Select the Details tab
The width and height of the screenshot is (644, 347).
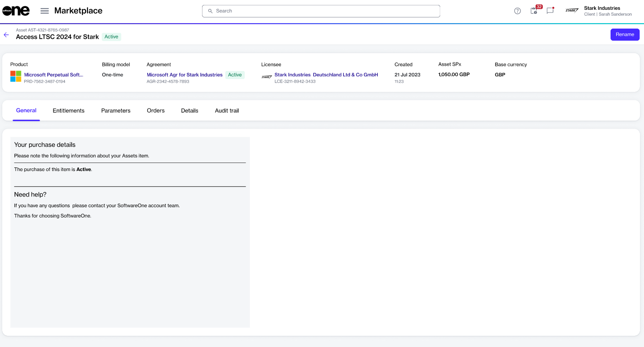coord(190,111)
